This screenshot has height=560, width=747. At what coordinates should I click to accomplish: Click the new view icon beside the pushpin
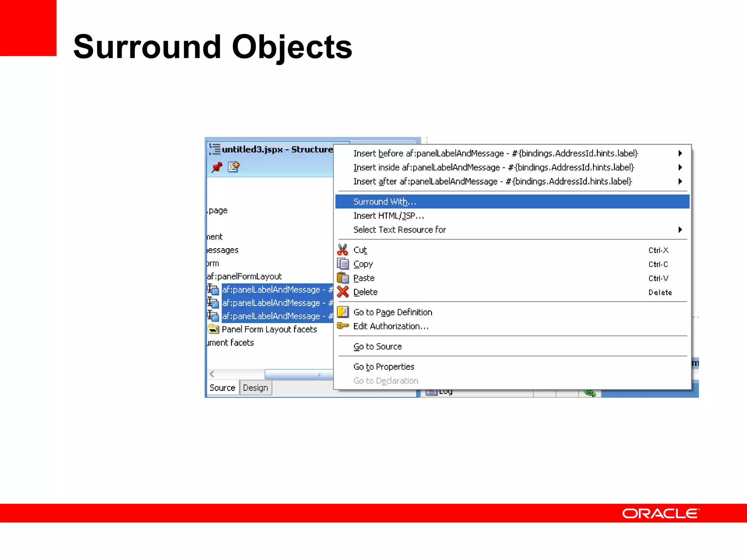[233, 167]
